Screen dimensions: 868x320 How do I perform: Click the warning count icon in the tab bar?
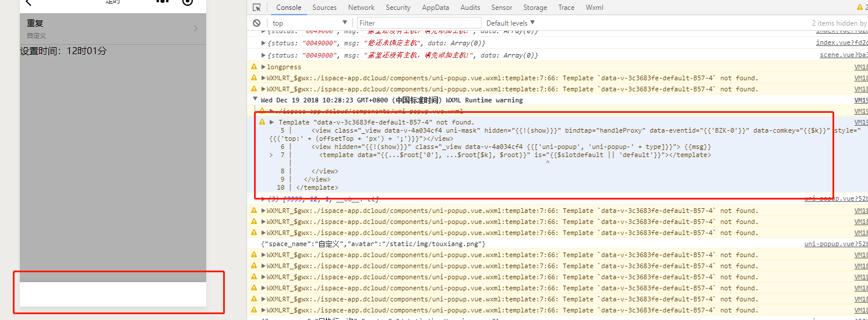pos(859,8)
